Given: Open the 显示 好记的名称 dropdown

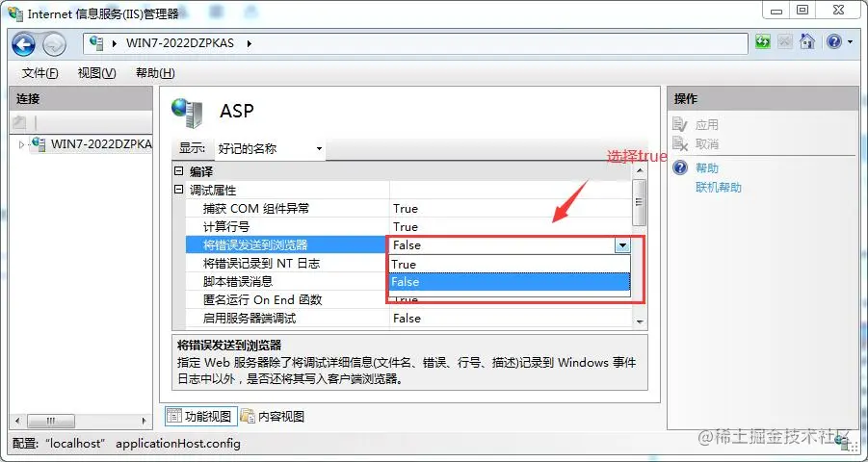Looking at the screenshot, I should click(x=270, y=149).
